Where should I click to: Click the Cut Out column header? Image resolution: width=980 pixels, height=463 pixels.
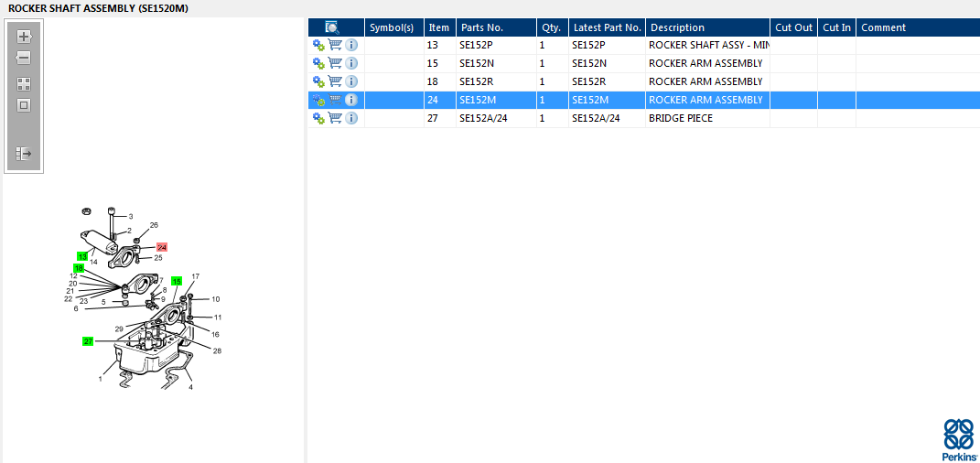pyautogui.click(x=793, y=27)
